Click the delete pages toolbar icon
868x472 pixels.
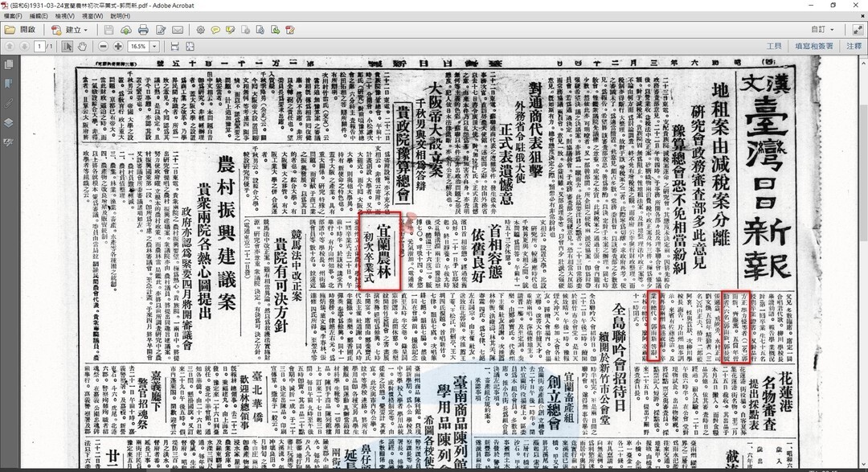tap(245, 30)
